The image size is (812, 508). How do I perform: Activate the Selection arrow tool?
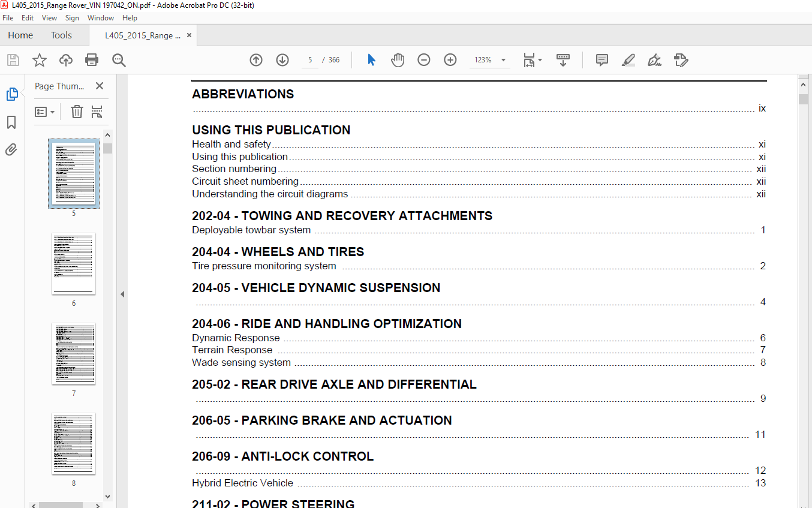pos(371,60)
